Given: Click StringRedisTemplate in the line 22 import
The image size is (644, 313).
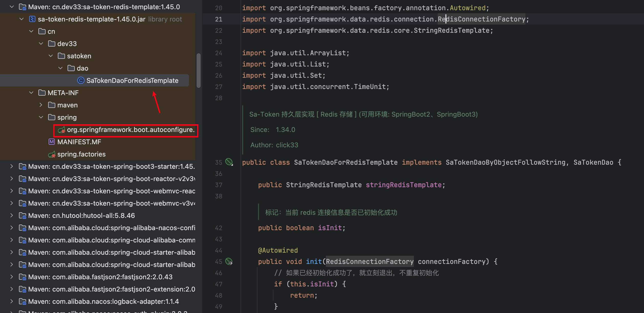Looking at the screenshot, I should [x=452, y=30].
